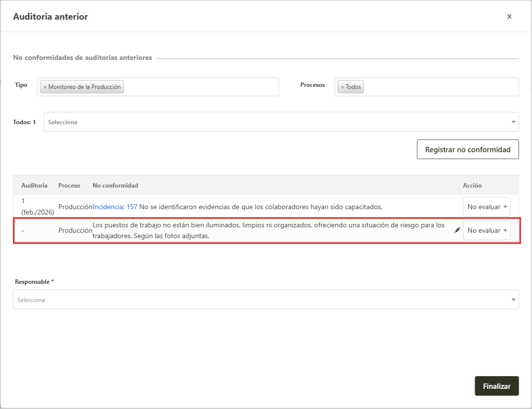
Task: Click the Proceso column header
Action: point(69,185)
